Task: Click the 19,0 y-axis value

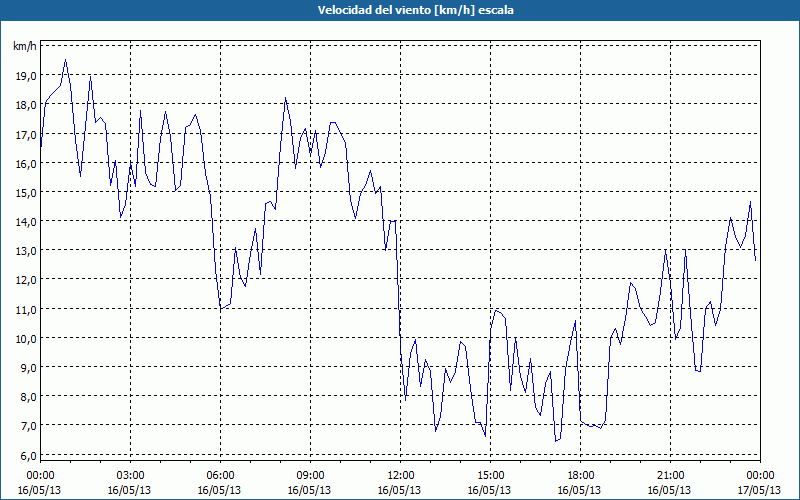Action: coord(26,76)
